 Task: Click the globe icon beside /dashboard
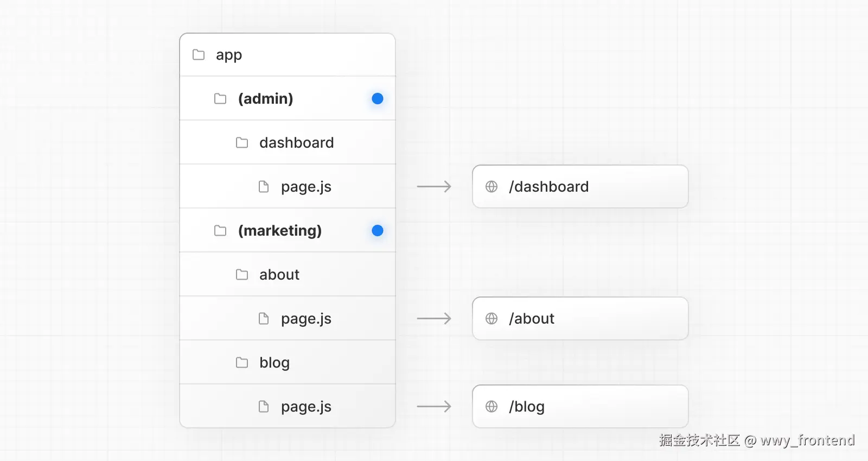[x=492, y=187]
